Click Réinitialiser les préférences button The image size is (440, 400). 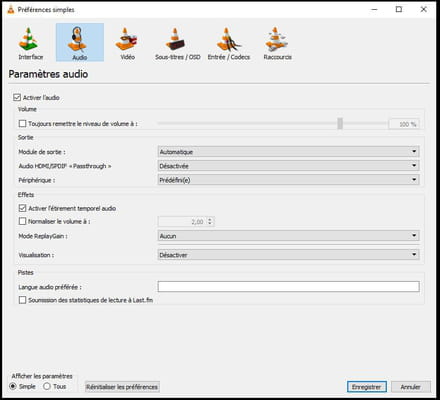click(122, 387)
